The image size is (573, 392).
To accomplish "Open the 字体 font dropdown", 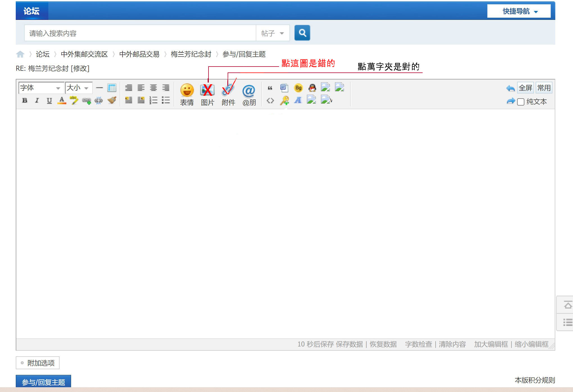I will (41, 88).
